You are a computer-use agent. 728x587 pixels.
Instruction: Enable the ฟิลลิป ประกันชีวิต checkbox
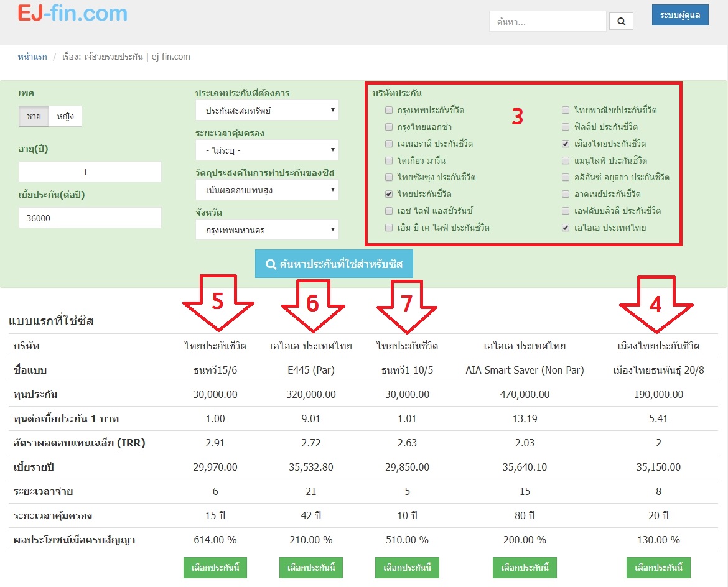[x=566, y=127]
